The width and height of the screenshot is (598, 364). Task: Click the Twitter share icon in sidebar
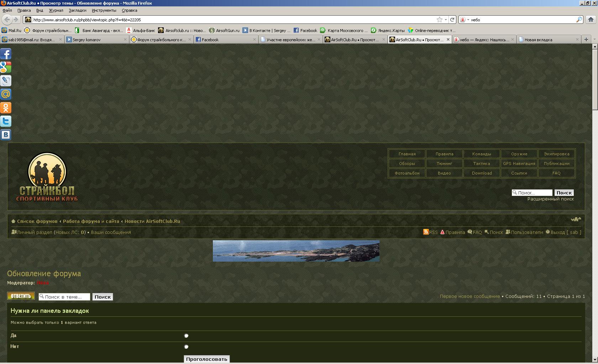click(x=6, y=122)
